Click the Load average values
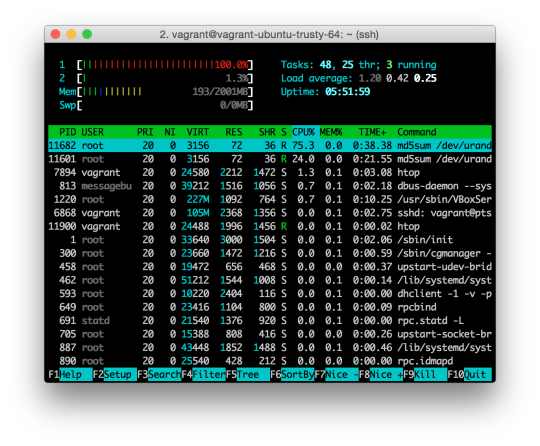This screenshot has width=540, height=446. (x=397, y=78)
